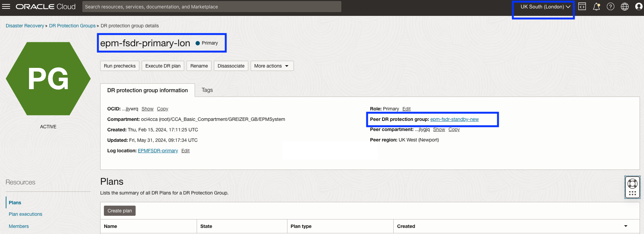Click the Rename button

(199, 66)
